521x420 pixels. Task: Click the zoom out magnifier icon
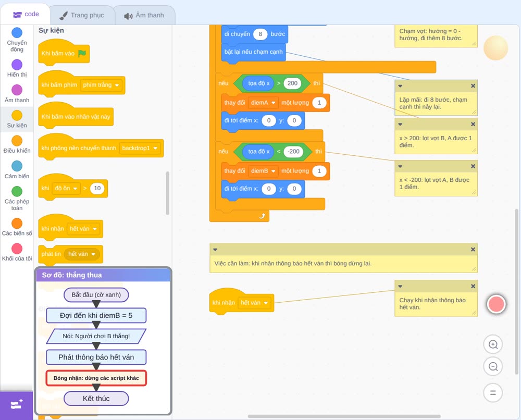pos(493,366)
